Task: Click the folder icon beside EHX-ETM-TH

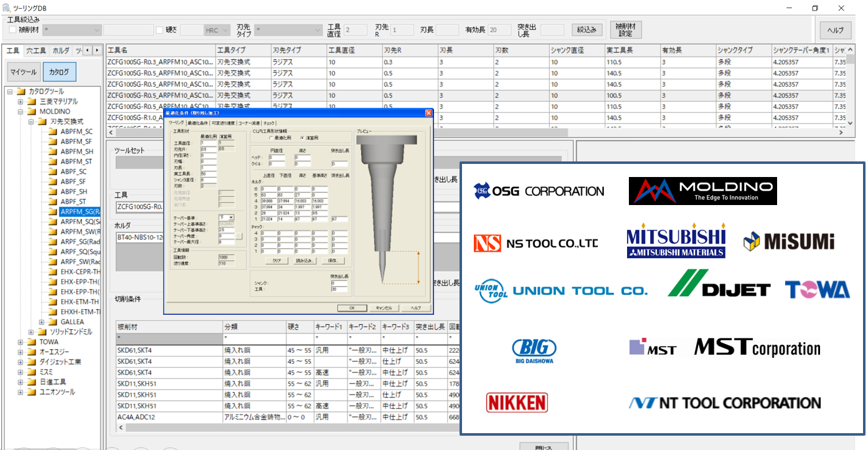Action: click(x=53, y=302)
